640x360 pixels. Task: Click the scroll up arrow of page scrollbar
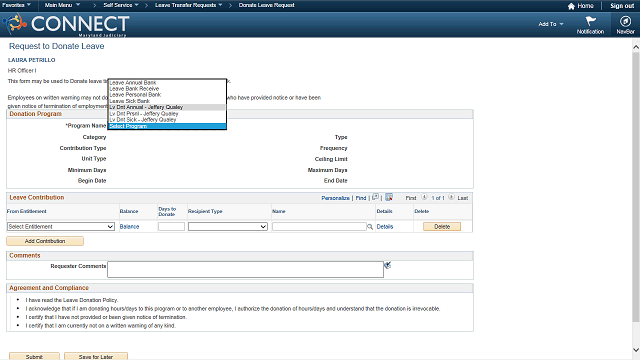click(x=636, y=47)
